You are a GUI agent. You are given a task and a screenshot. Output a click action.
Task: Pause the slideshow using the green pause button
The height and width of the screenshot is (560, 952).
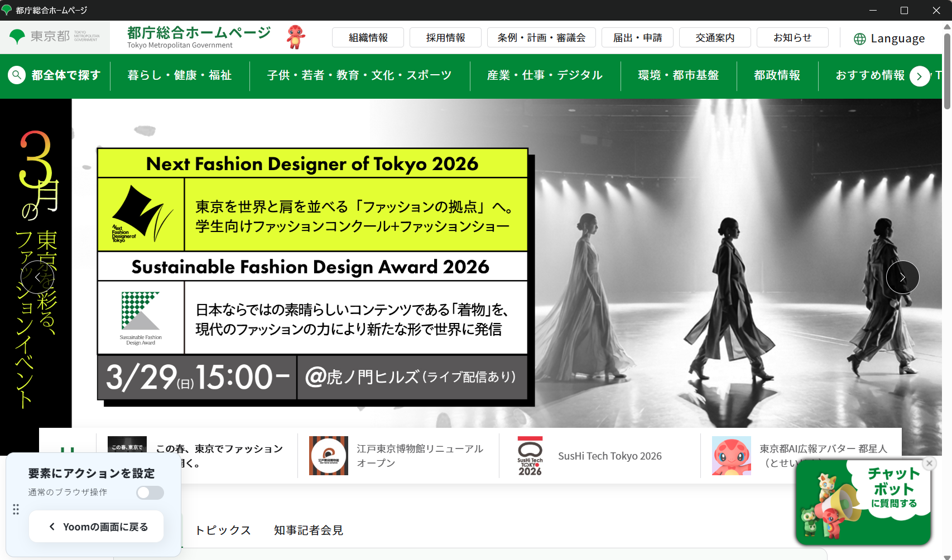pos(68,451)
